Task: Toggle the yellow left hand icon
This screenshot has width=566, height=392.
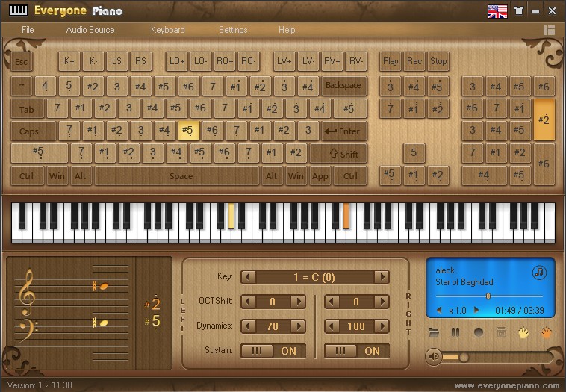Action: (x=523, y=332)
